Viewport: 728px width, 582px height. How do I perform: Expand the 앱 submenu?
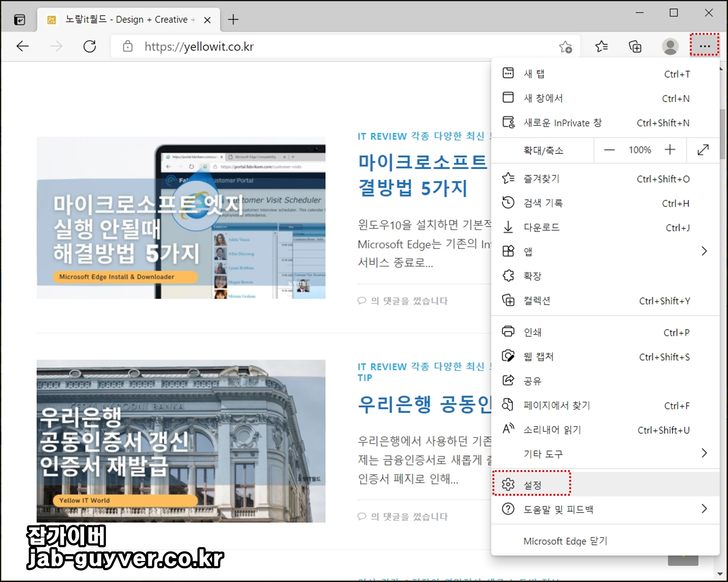pyautogui.click(x=605, y=251)
